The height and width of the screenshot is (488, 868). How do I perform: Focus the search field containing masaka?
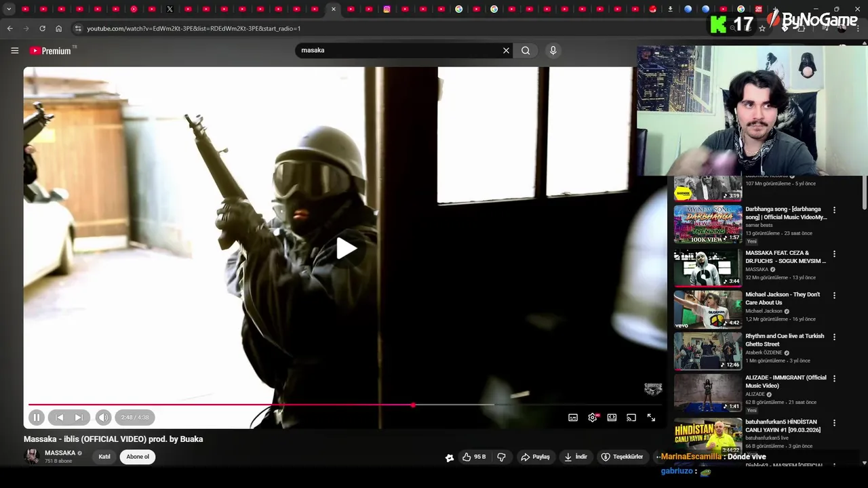(x=400, y=50)
